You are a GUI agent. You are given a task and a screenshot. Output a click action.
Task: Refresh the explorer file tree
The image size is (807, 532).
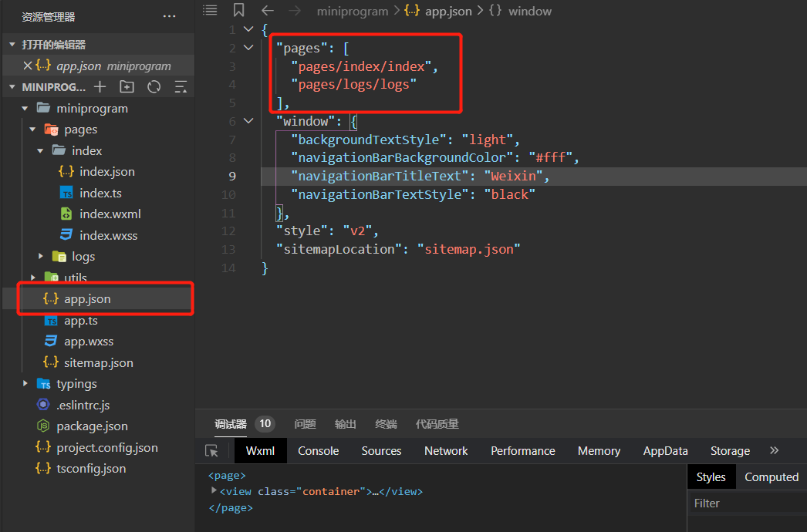154,87
